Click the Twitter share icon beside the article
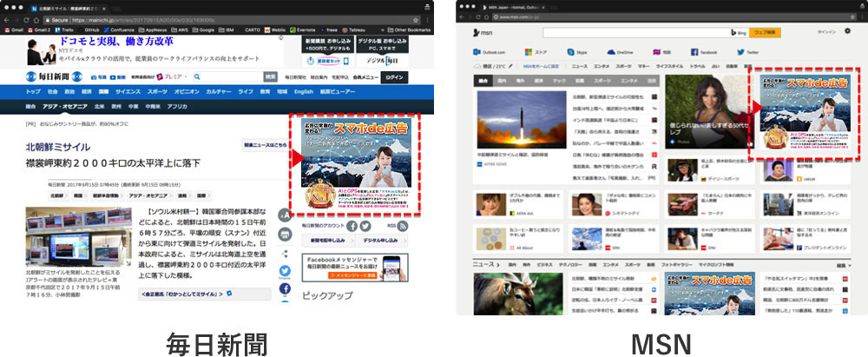Image resolution: width=868 pixels, height=357 pixels. (x=284, y=271)
